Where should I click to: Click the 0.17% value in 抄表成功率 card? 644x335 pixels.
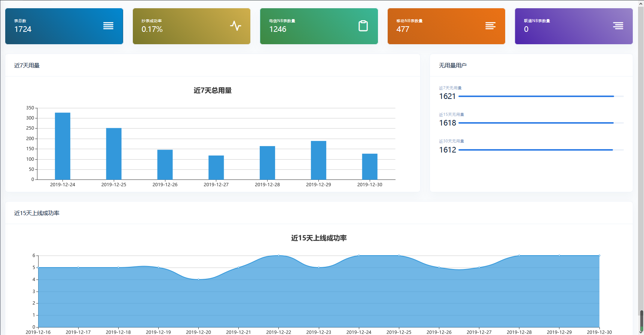152,29
